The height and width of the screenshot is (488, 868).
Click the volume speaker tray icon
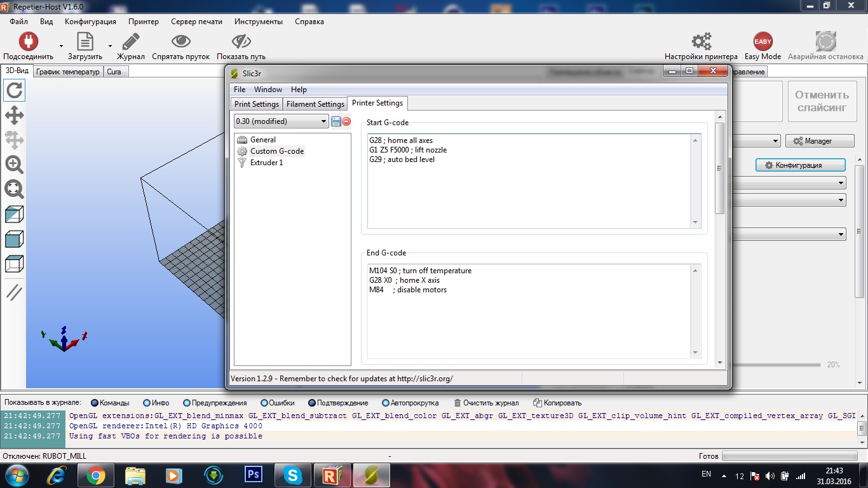pos(770,476)
